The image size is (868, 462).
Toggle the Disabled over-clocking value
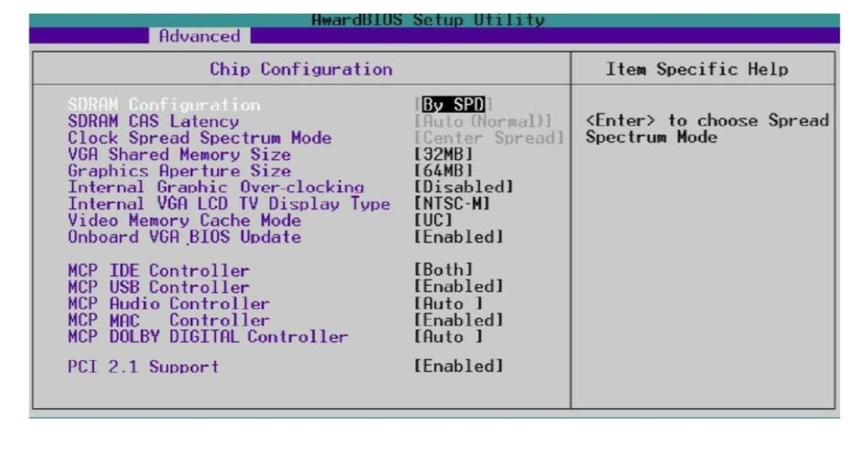(464, 188)
